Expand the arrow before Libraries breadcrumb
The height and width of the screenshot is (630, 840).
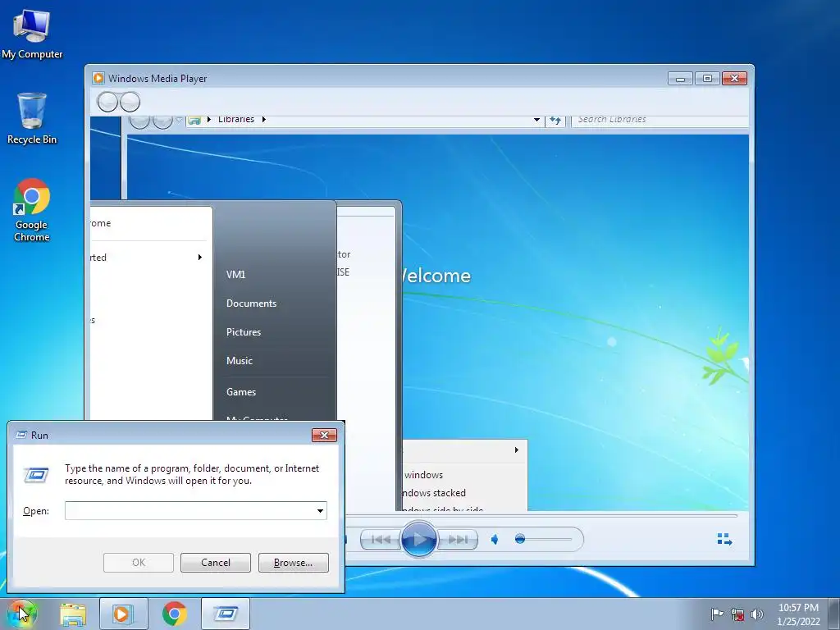tap(209, 120)
